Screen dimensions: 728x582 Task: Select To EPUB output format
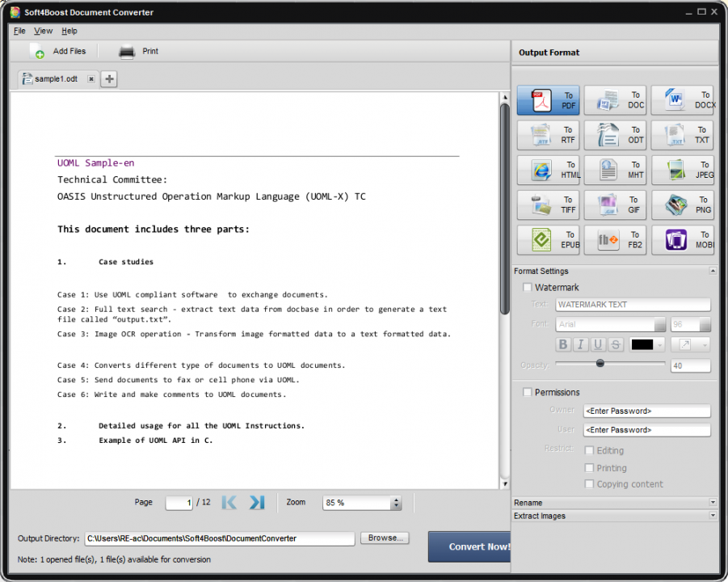(548, 240)
